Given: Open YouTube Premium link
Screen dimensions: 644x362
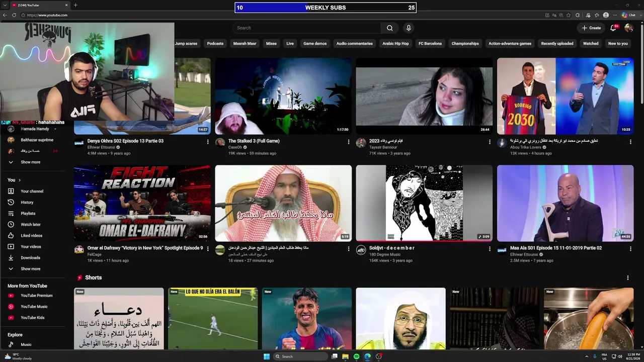Looking at the screenshot, I should (36, 296).
